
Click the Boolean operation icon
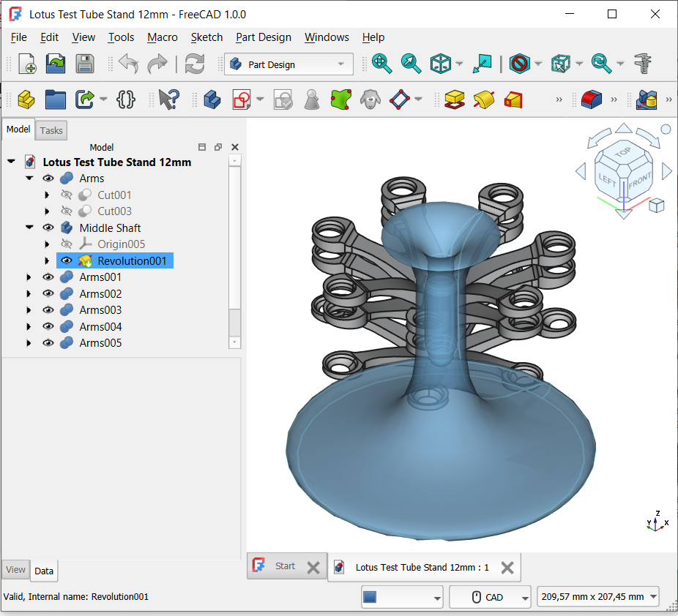[x=647, y=99]
